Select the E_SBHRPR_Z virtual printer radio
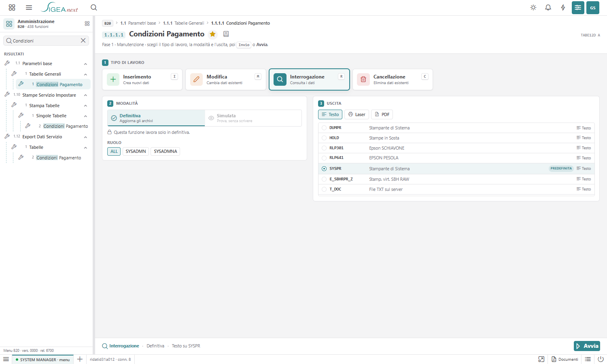The height and width of the screenshot is (364, 607). pyautogui.click(x=324, y=179)
